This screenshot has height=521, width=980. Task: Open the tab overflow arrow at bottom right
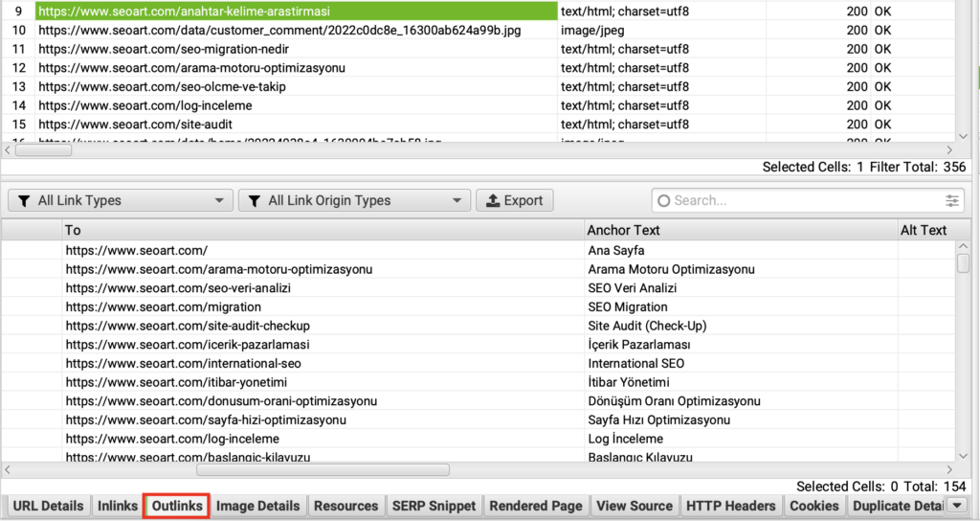(x=960, y=506)
